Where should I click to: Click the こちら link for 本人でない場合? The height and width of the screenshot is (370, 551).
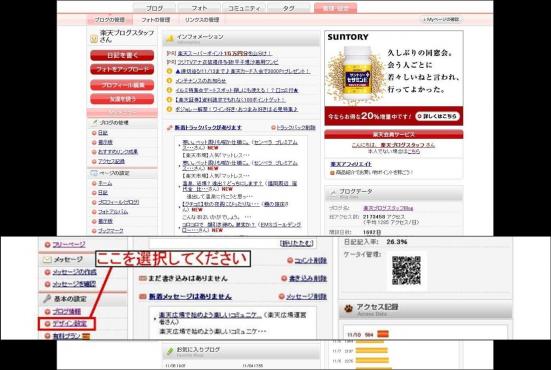click(414, 151)
